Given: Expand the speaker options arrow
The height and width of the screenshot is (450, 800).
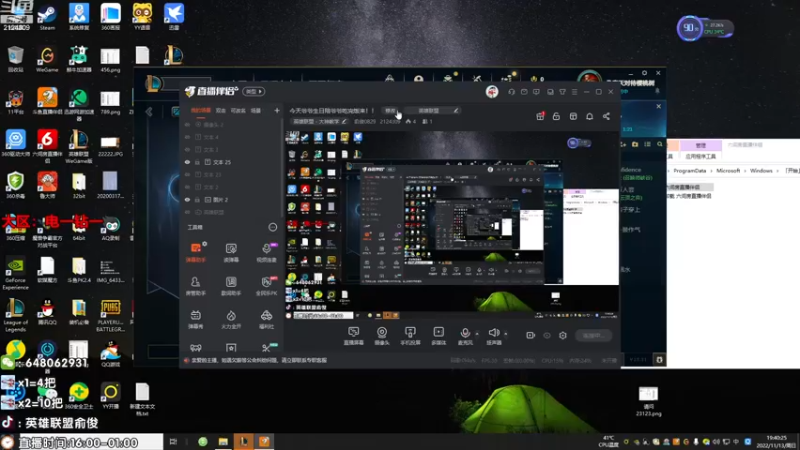Looking at the screenshot, I should 506,334.
